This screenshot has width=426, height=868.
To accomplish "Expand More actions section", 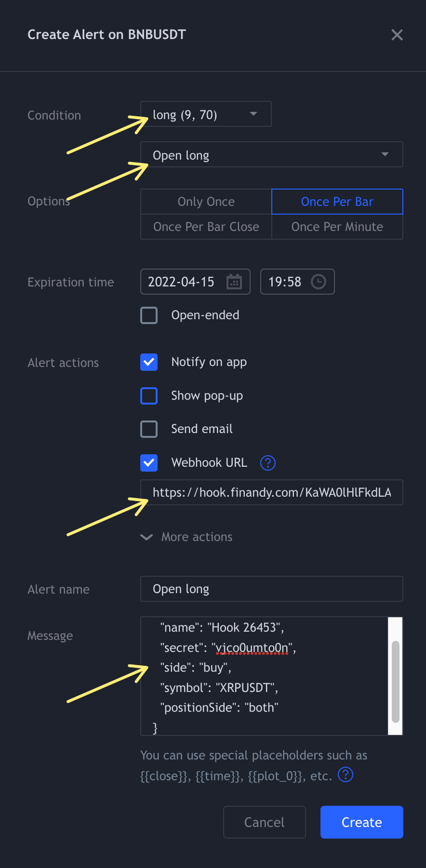I will point(186,537).
